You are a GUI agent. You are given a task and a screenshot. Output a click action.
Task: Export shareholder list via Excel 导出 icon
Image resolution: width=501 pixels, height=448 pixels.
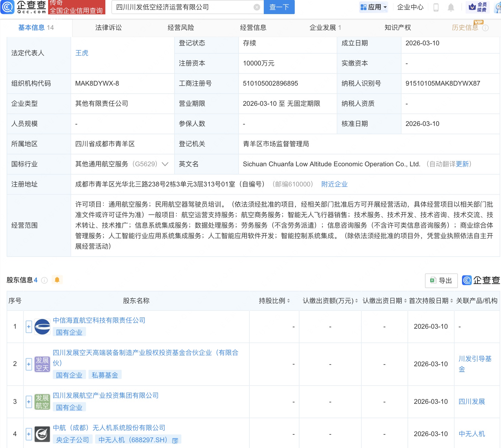[x=441, y=280]
